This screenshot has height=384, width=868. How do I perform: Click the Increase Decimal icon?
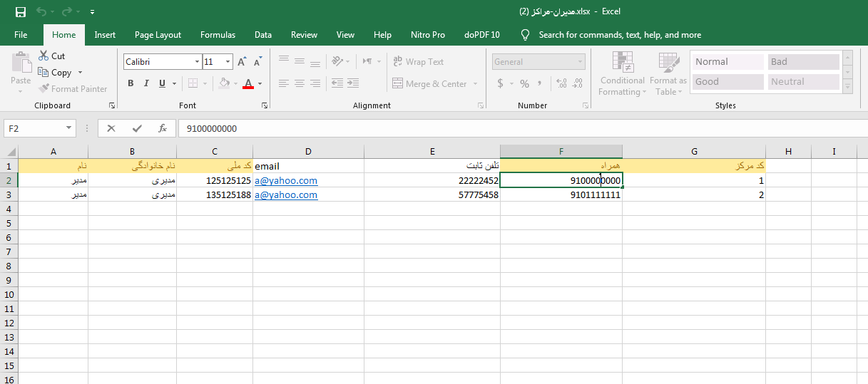click(x=561, y=83)
